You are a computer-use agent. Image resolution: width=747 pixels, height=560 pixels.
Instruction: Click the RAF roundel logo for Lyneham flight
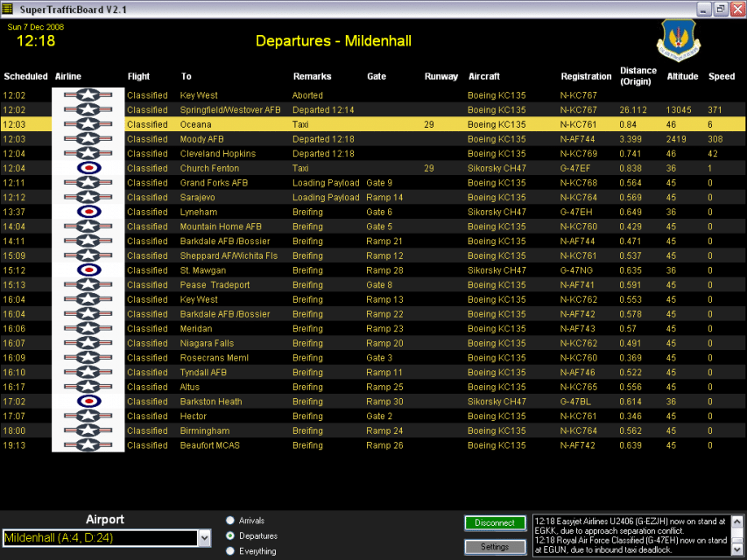[x=88, y=212]
